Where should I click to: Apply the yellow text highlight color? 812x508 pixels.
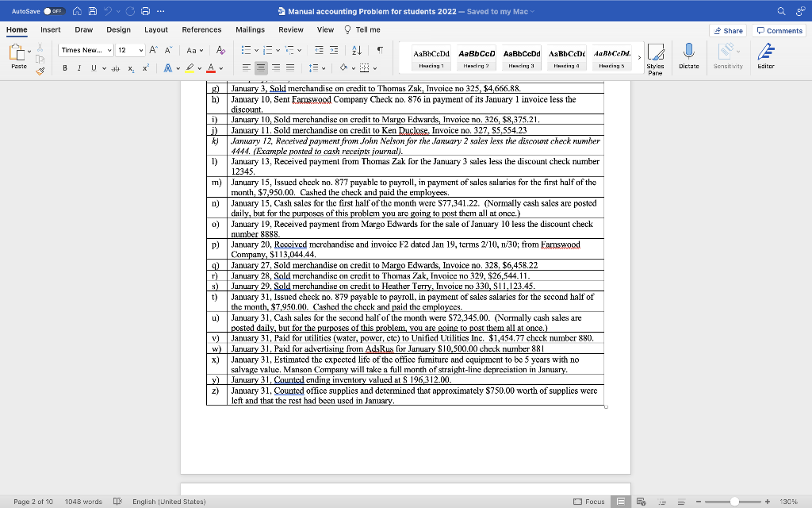(190, 68)
